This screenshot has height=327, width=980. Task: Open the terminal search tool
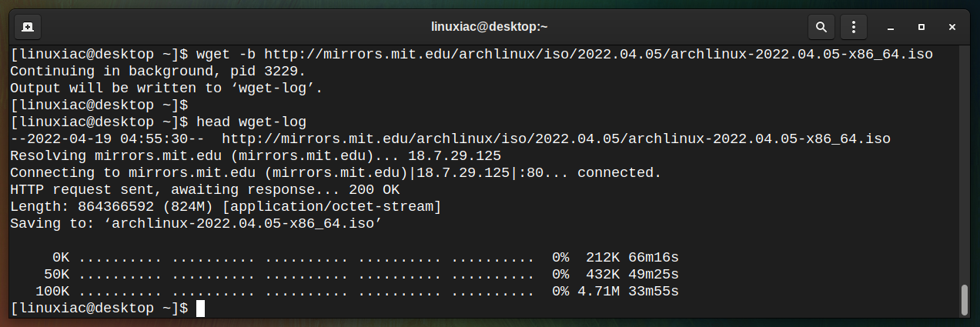[821, 27]
